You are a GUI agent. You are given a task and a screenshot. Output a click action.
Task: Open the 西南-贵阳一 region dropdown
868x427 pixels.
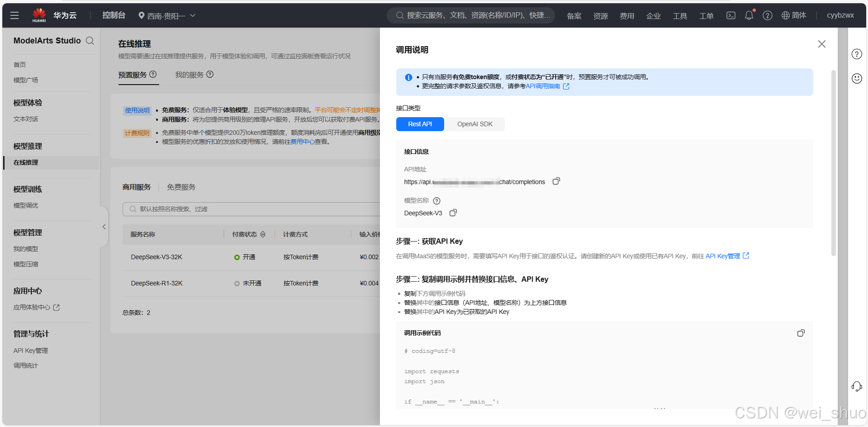[166, 16]
